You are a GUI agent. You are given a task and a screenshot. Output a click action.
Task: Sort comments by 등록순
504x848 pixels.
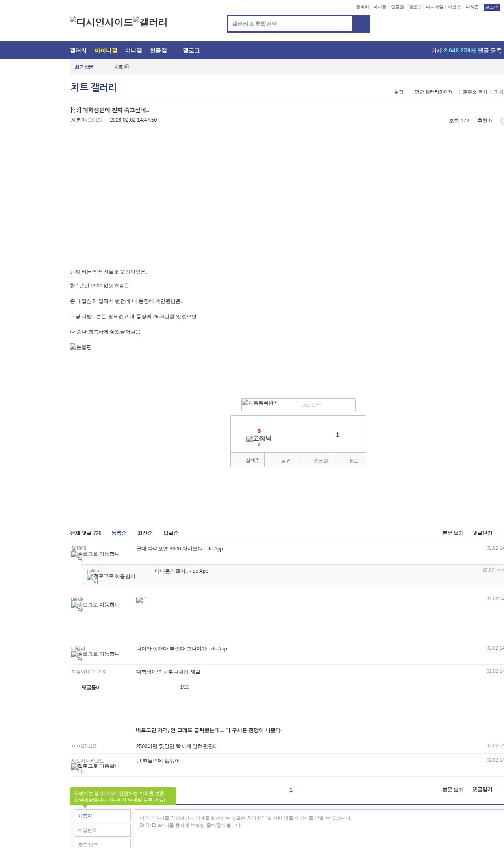[119, 533]
